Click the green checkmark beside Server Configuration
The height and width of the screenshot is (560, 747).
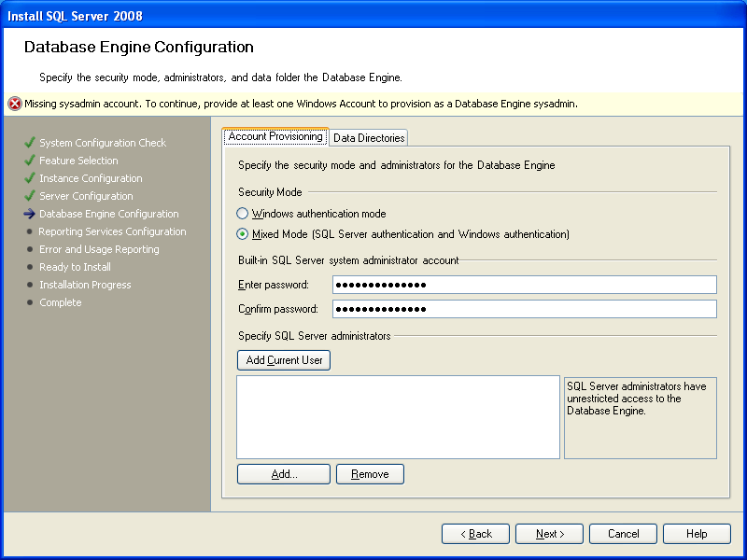[x=30, y=196]
